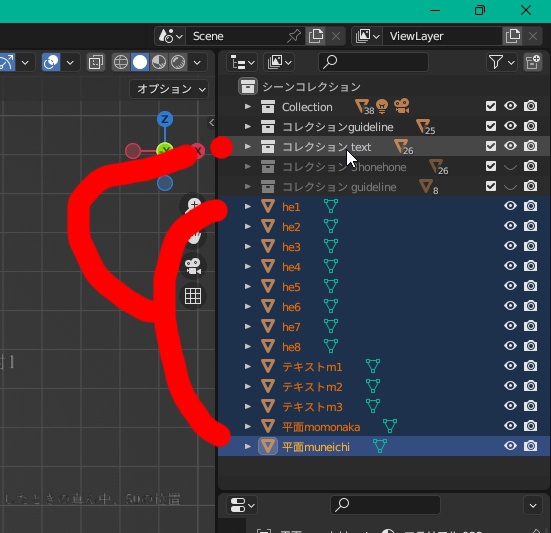Click the Z axis gizmo handle

click(x=165, y=119)
